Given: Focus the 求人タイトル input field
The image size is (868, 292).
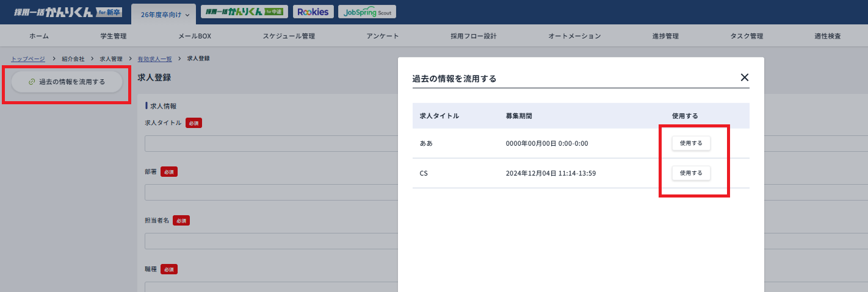Looking at the screenshot, I should pyautogui.click(x=271, y=143).
